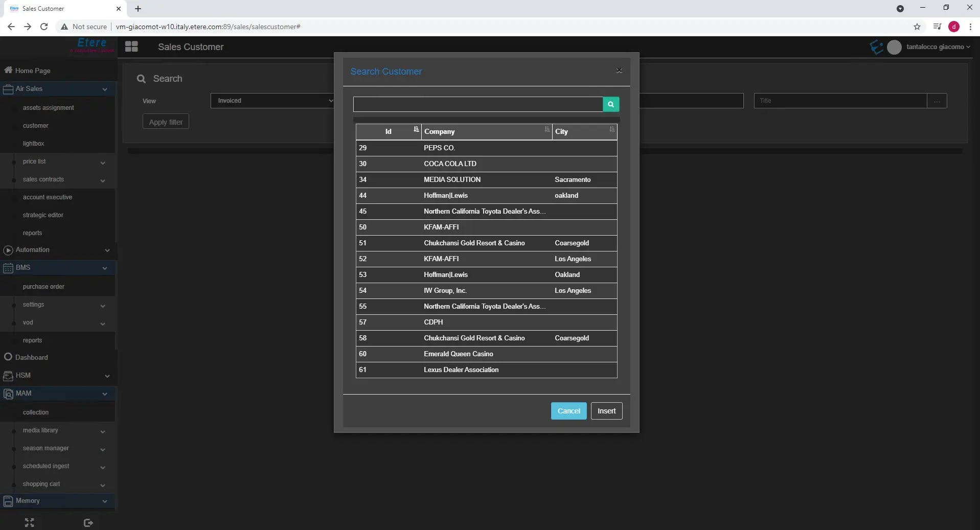The image size is (980, 530).
Task: Expand the price list submenu
Action: (x=103, y=163)
